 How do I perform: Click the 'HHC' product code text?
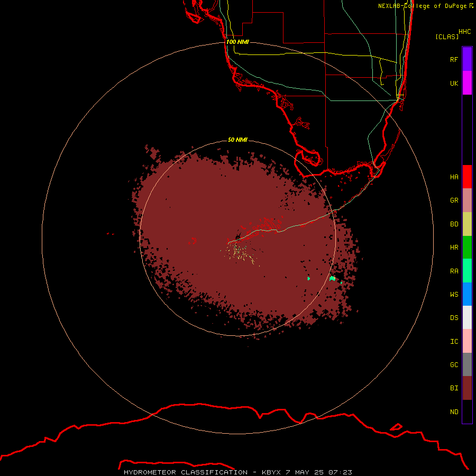[x=464, y=32]
